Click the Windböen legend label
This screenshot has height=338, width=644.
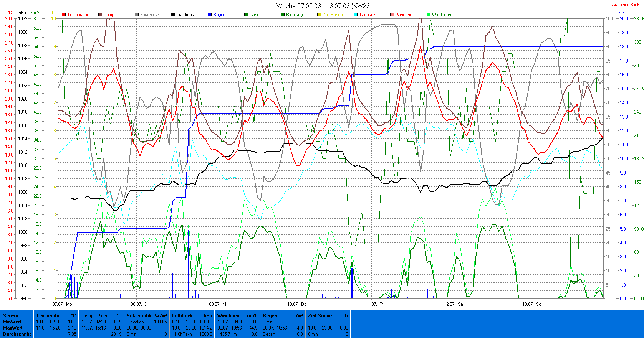[x=441, y=15]
